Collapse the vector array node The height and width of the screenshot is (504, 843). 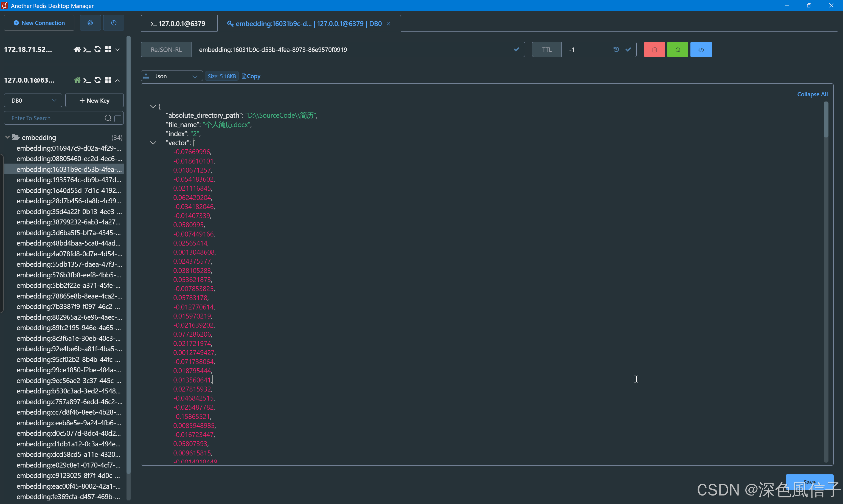[153, 143]
